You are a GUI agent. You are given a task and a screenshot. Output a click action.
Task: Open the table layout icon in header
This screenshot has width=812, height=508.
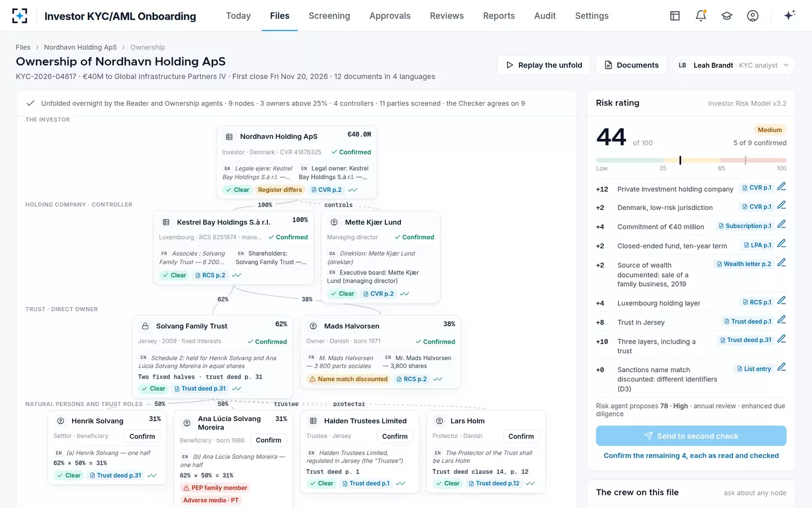(x=675, y=16)
